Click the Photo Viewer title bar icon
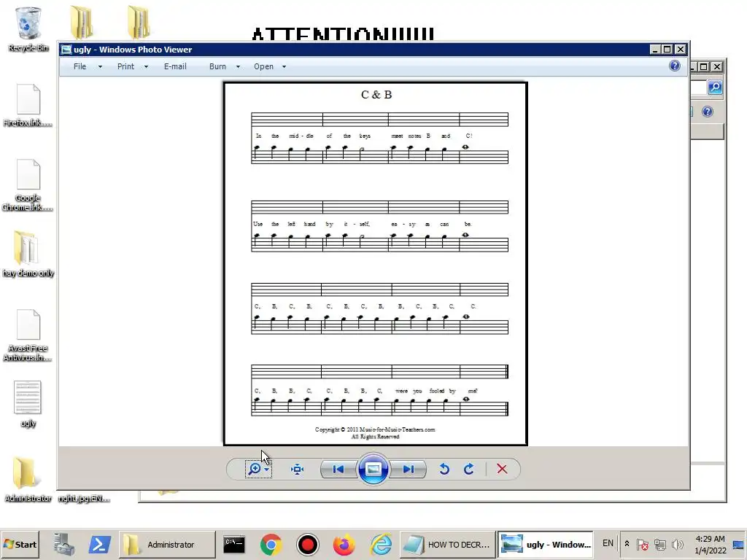Viewport: 747px width, 560px height. pyautogui.click(x=66, y=50)
